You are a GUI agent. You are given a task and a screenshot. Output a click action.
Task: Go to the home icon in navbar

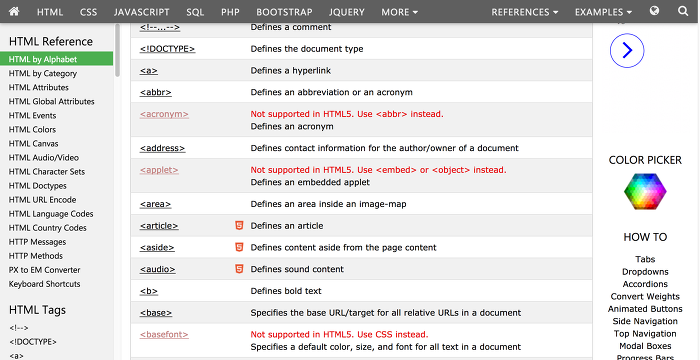tap(14, 12)
